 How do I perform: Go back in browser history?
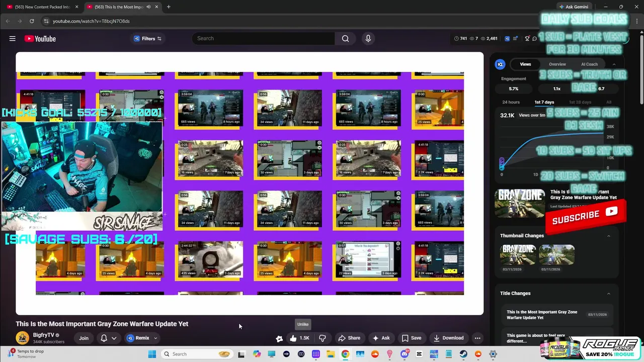coord(8,21)
